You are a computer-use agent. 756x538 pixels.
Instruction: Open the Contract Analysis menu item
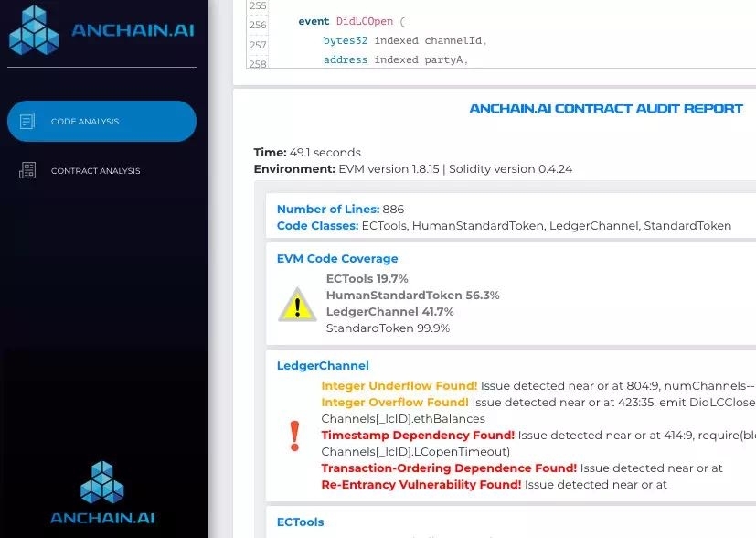(95, 171)
